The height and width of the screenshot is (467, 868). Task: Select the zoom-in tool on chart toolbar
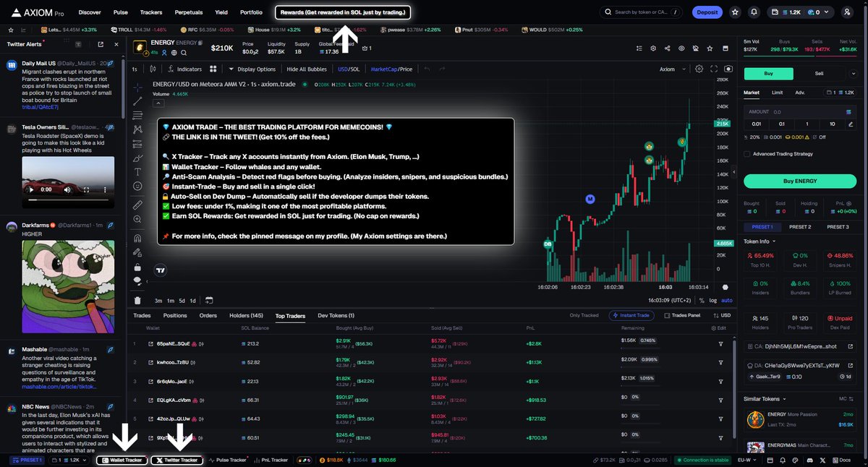(137, 220)
